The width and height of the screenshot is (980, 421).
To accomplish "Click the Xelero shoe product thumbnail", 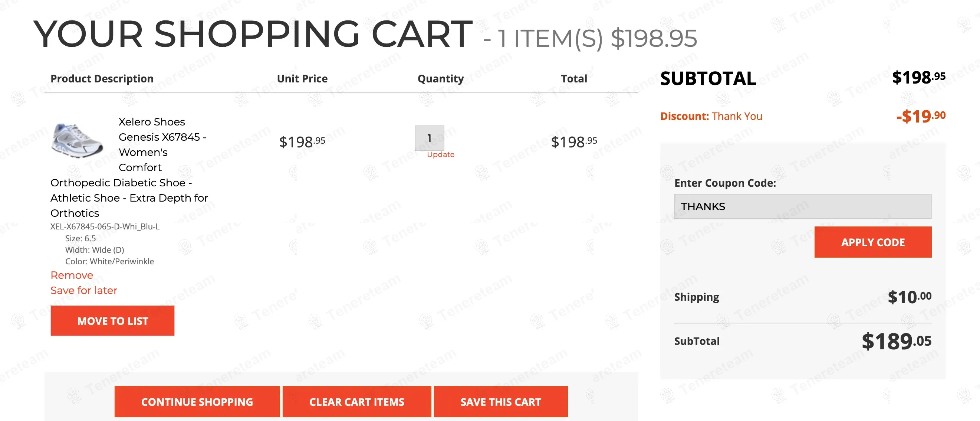I will [x=77, y=140].
